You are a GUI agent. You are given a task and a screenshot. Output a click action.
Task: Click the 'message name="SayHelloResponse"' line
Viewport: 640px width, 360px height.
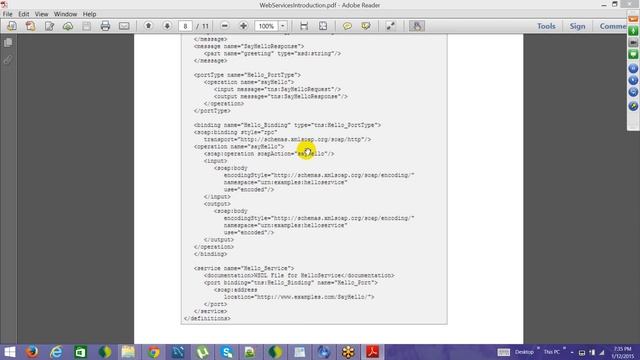point(249,46)
